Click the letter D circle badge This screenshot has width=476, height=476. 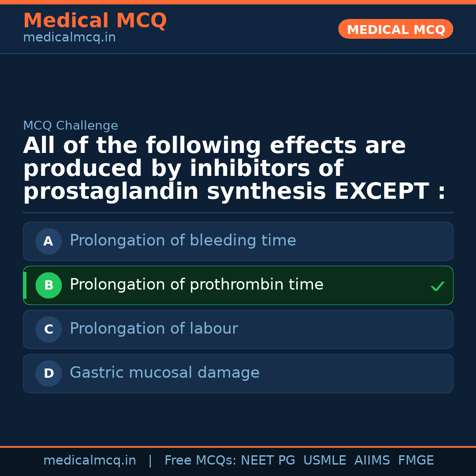tap(48, 374)
